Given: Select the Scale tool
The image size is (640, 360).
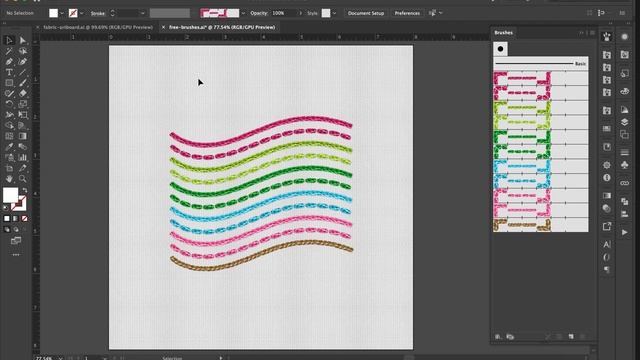Looking at the screenshot, I should point(22,104).
